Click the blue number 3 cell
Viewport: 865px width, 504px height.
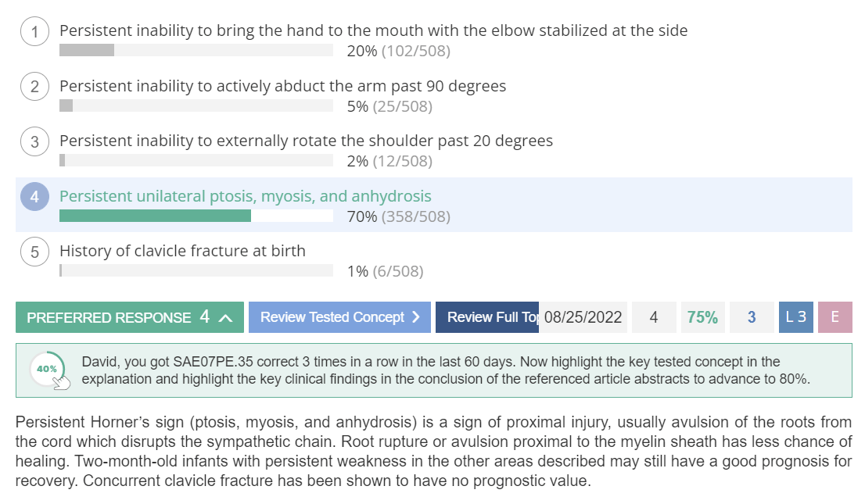pyautogui.click(x=752, y=317)
